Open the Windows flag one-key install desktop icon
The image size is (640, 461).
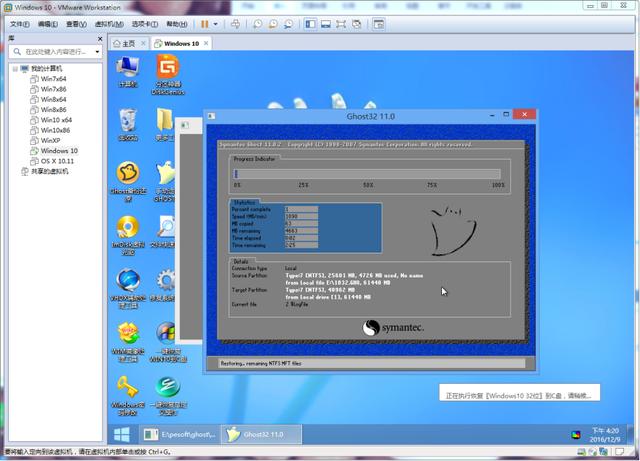[x=168, y=342]
